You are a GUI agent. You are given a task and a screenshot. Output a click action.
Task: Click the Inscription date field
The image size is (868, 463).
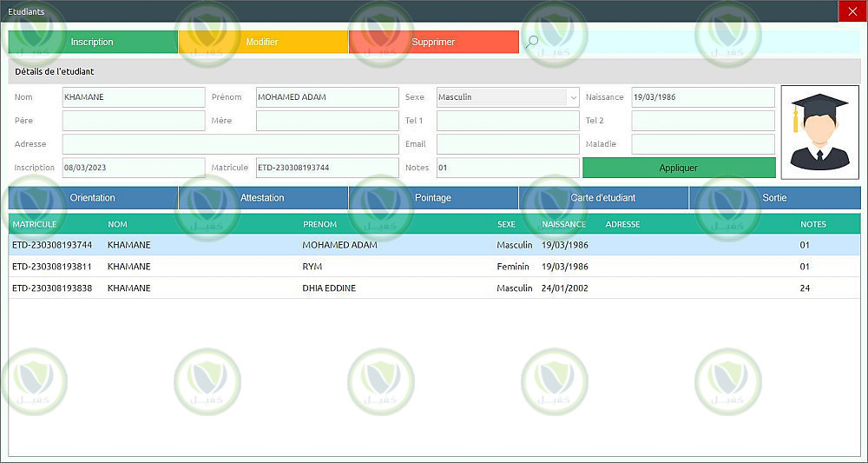134,168
